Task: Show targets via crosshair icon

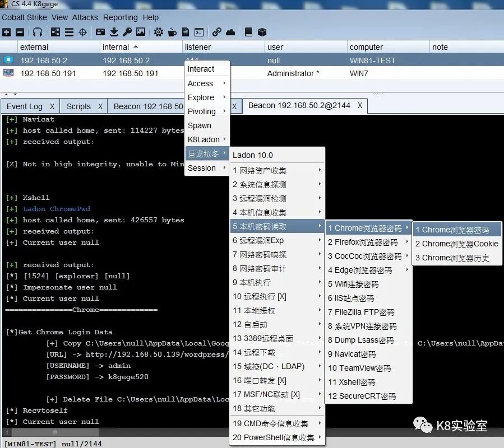Action: [x=83, y=32]
